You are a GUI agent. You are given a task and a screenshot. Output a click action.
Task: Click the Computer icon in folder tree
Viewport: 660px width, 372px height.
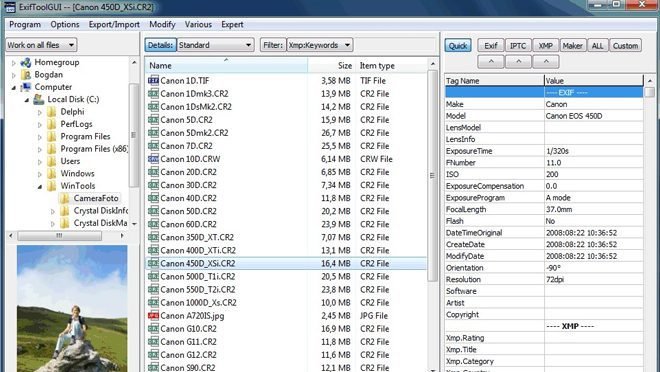click(x=26, y=87)
